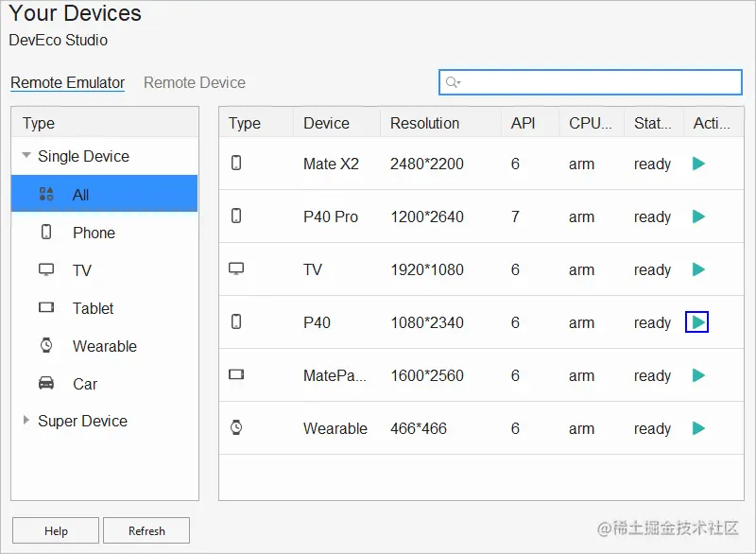Collapse the Single Device tree node
The width and height of the screenshot is (756, 554).
tap(26, 155)
